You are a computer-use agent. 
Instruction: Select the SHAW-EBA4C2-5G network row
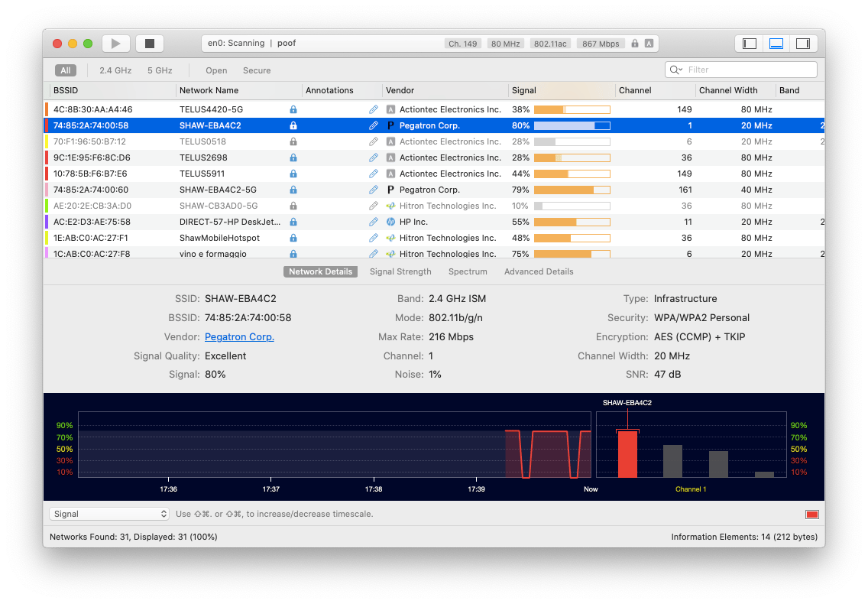[218, 190]
